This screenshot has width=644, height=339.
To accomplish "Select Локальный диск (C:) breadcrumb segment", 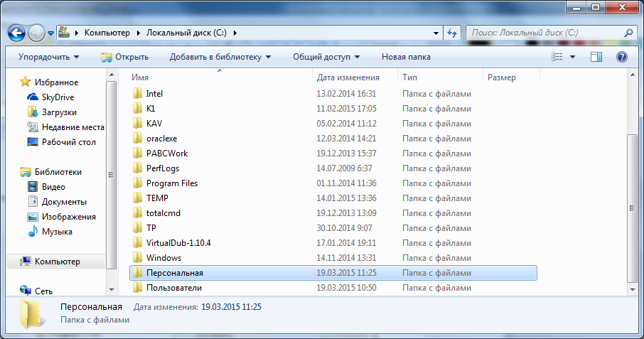I will 186,33.
